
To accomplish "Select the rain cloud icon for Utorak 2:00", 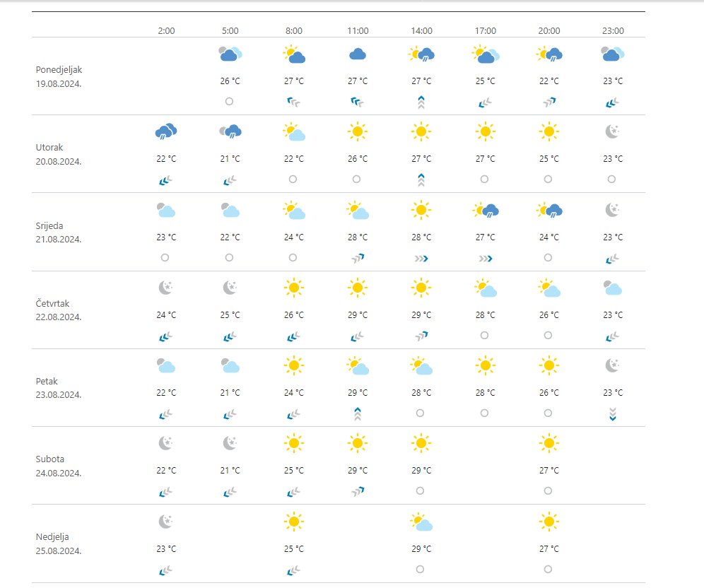I will point(166,131).
